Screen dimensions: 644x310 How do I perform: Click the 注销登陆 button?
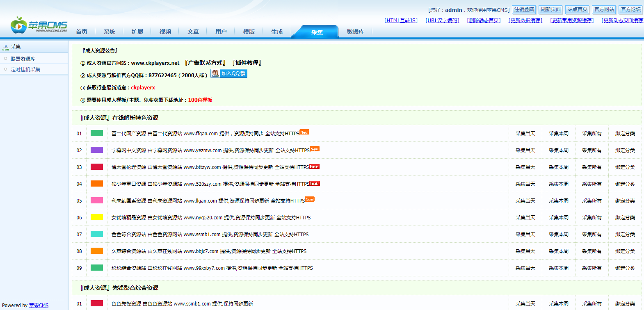(524, 9)
